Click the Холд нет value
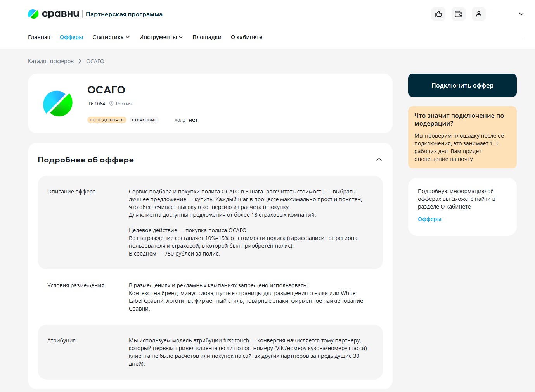This screenshot has height=392, width=535. click(186, 120)
